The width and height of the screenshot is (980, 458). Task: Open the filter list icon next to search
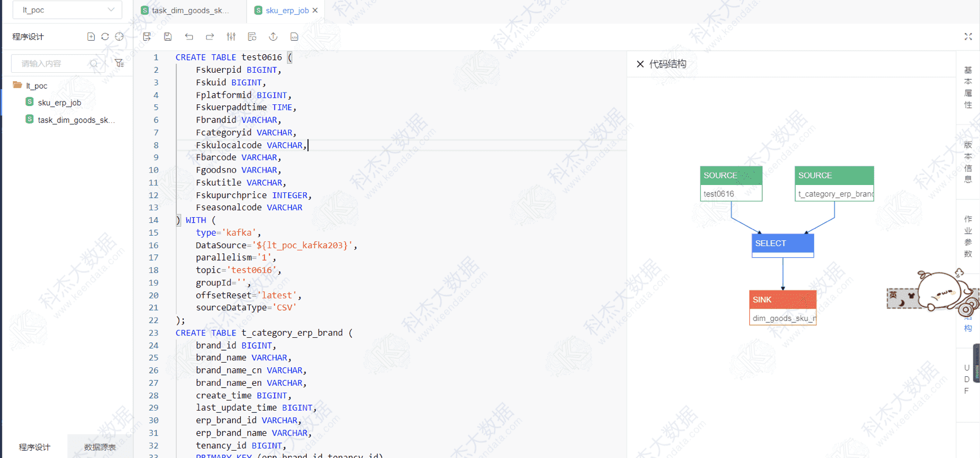click(x=119, y=63)
